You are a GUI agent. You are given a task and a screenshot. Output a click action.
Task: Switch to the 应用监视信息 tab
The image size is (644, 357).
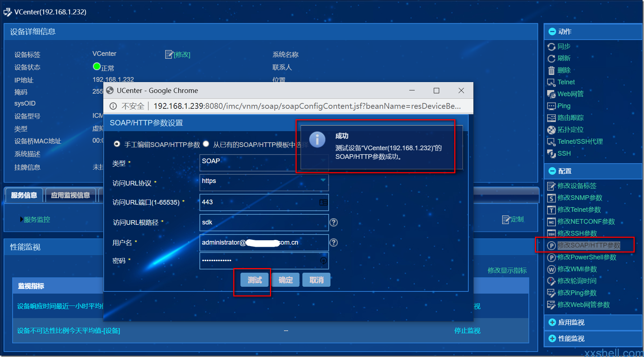(x=71, y=195)
